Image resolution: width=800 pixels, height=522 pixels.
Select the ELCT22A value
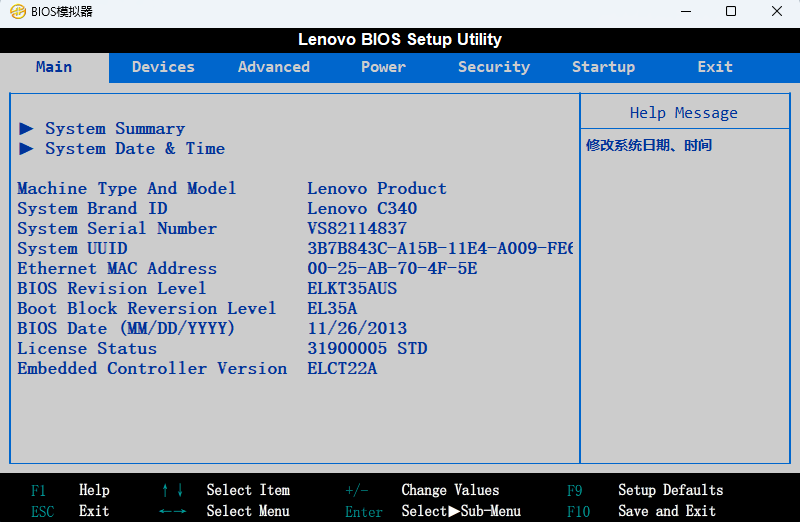point(342,368)
